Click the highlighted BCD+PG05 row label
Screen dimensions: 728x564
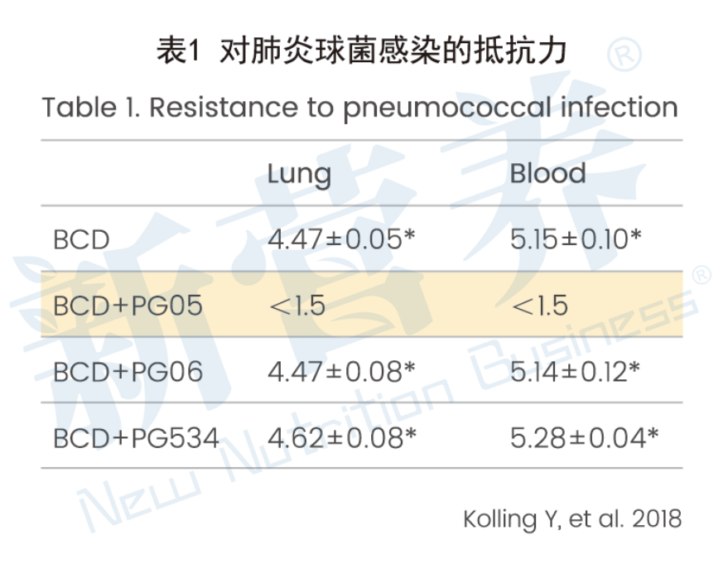128,306
